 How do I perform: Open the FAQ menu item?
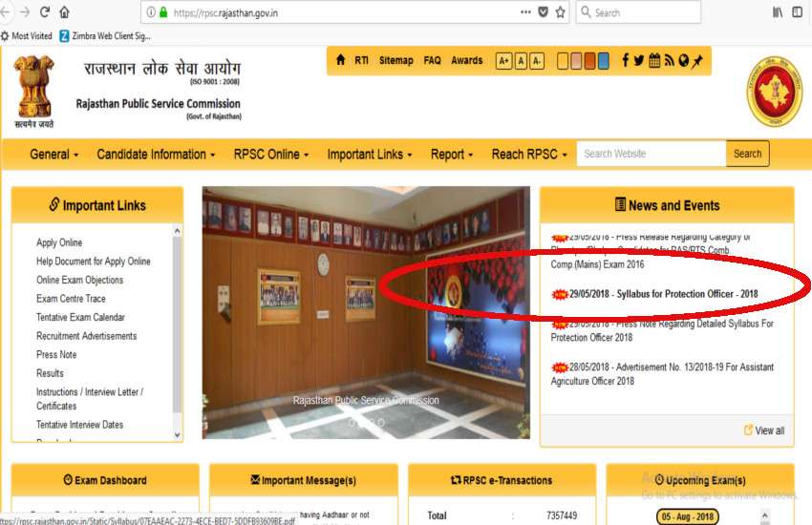432,60
